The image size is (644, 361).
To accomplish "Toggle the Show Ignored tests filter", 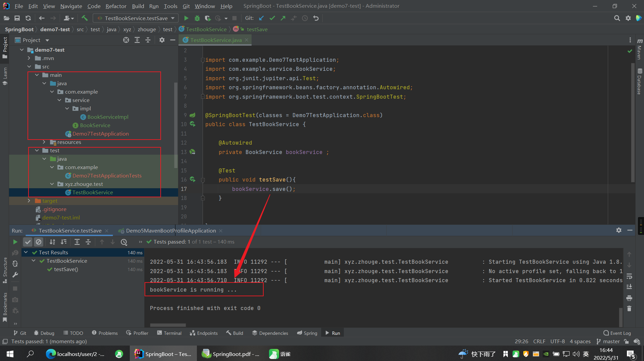I will [39, 242].
